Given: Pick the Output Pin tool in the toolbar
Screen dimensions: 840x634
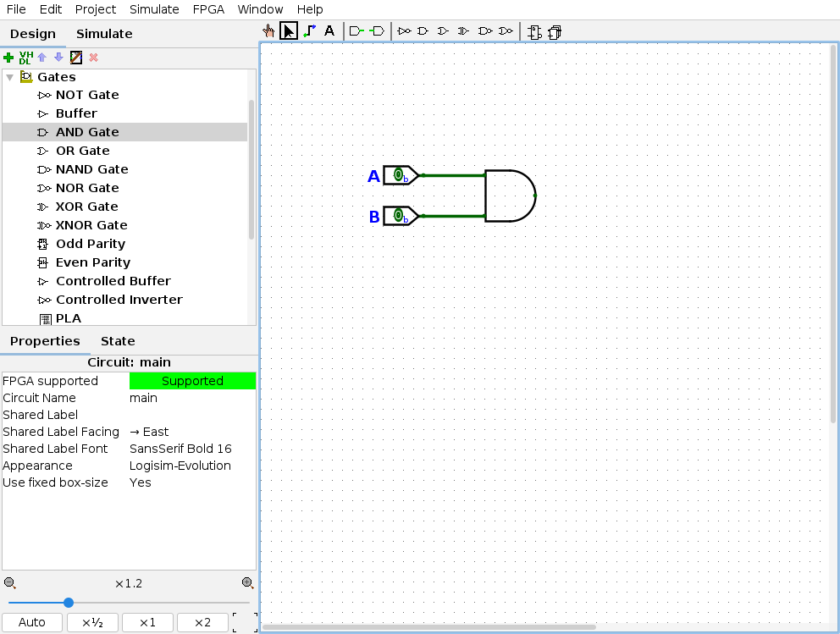Looking at the screenshot, I should pos(377,31).
